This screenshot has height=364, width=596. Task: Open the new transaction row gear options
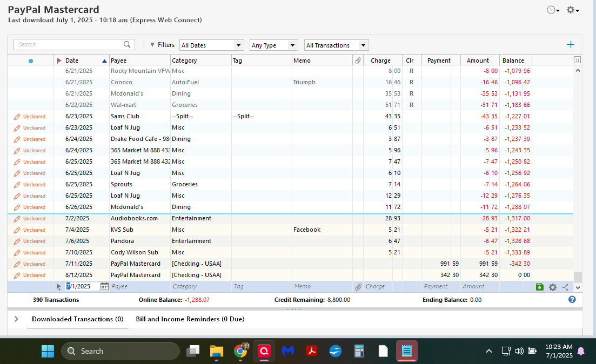552,287
